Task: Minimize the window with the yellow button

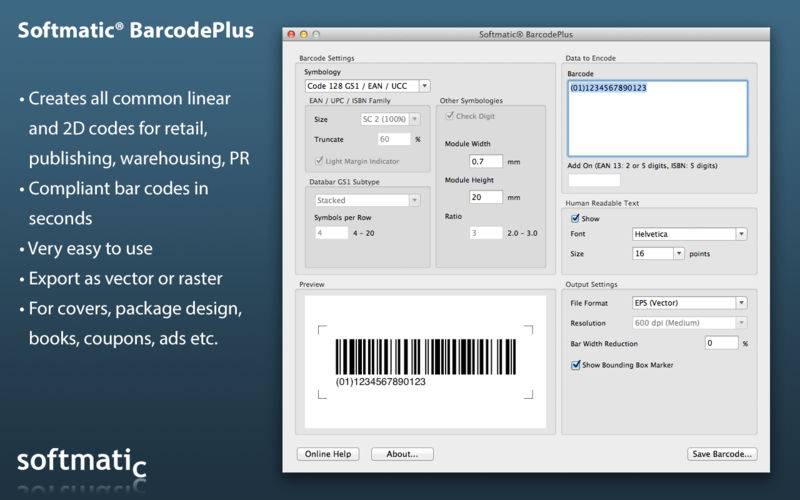Action: [x=304, y=34]
